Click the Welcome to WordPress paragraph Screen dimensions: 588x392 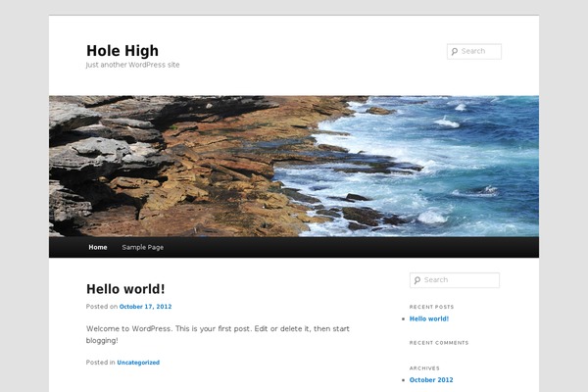pos(218,334)
